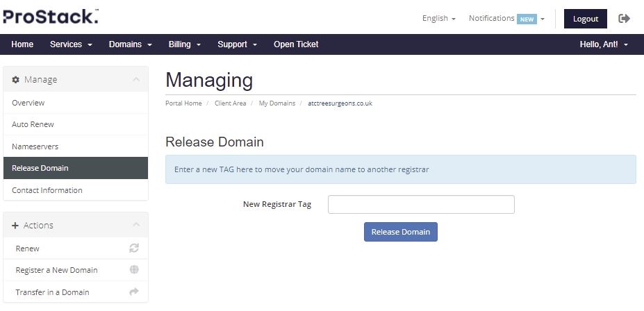Viewport: 644px width, 311px height.
Task: Click the New Registrar Tag label
Action: [277, 204]
